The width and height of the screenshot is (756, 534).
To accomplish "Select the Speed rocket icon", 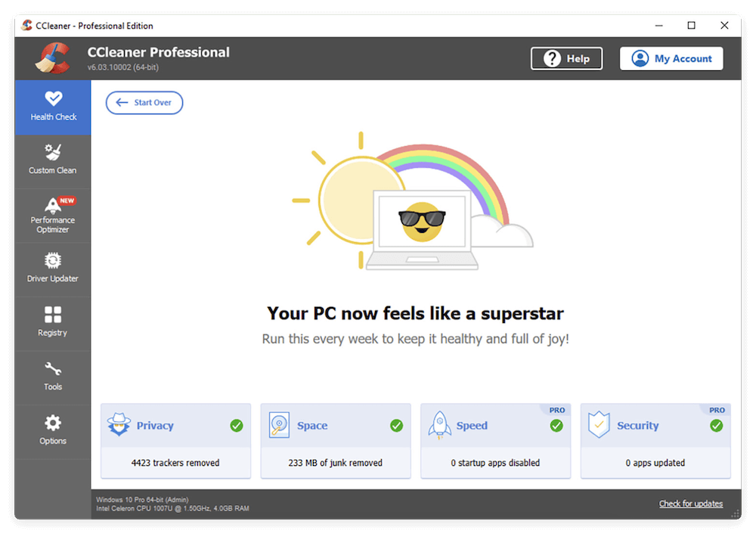I will click(439, 425).
